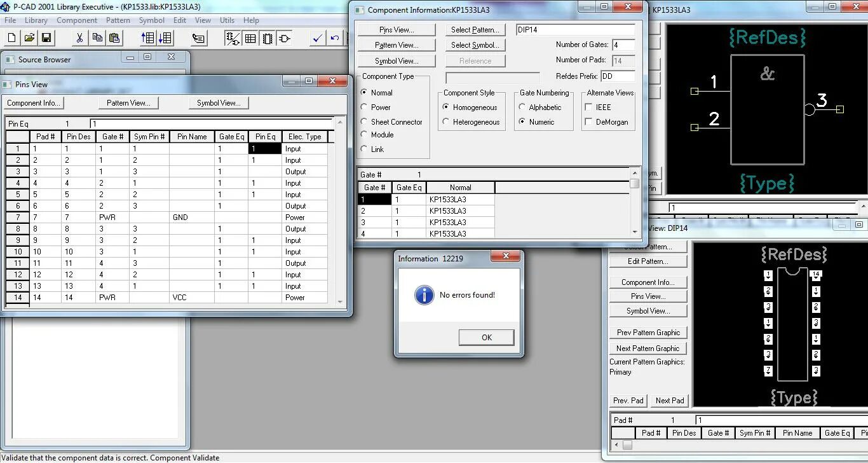Click the DIP14 pattern name field
Screen dimensions: 868x463
[576, 30]
